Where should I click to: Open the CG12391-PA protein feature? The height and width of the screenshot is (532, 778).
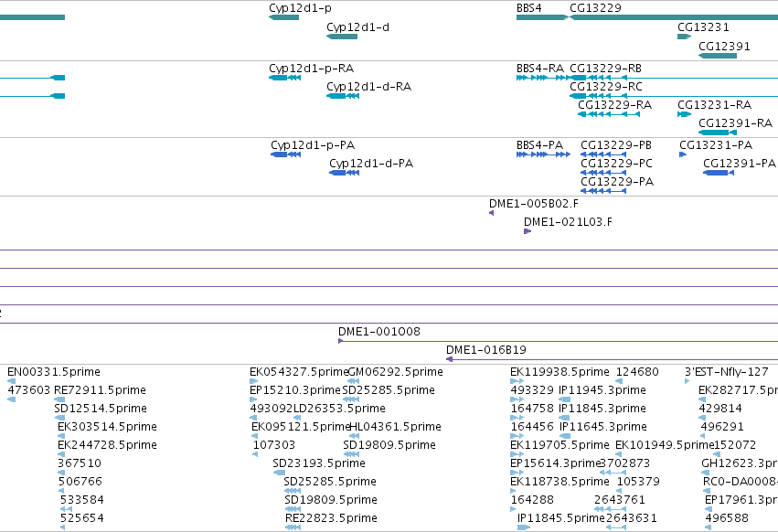719,173
